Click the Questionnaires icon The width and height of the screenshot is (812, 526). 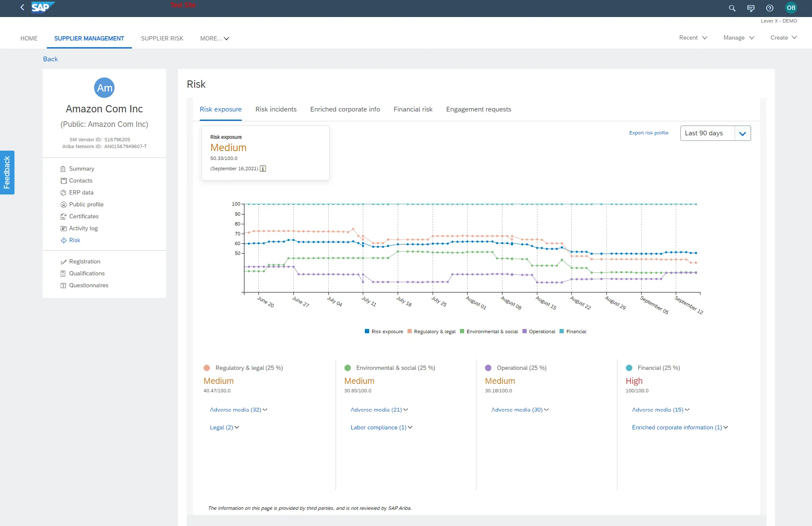(63, 286)
